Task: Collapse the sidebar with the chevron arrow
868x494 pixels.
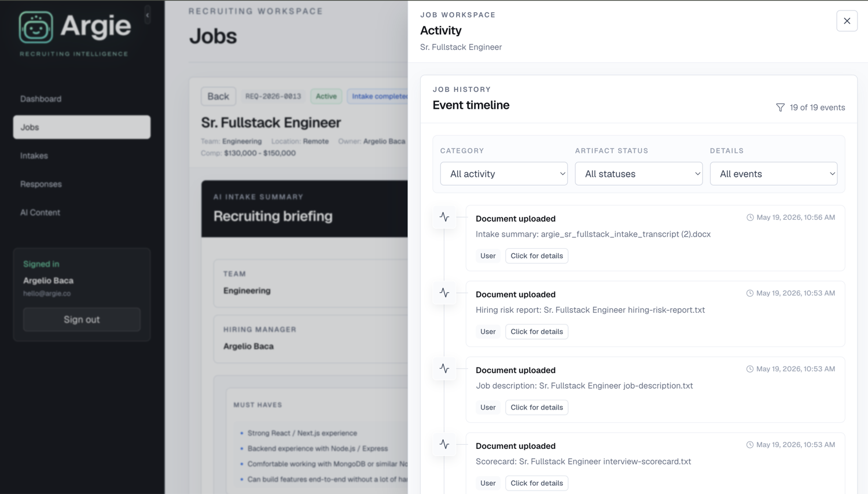Action: (148, 15)
